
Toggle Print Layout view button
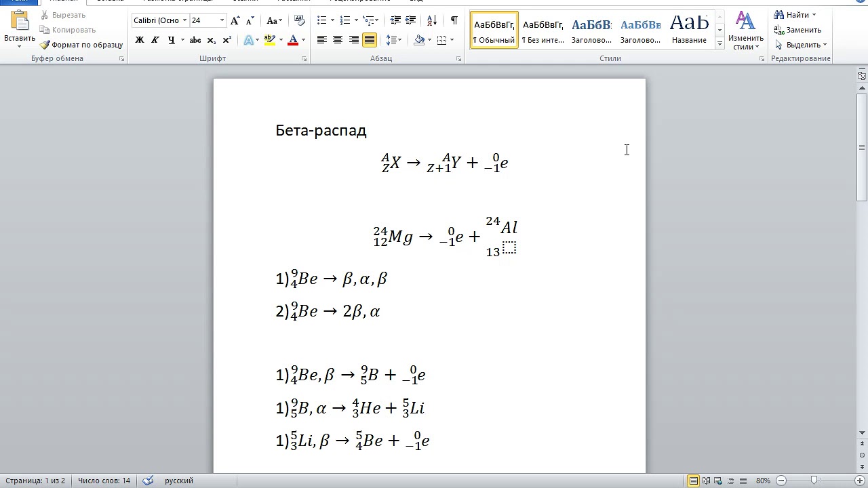tap(694, 481)
